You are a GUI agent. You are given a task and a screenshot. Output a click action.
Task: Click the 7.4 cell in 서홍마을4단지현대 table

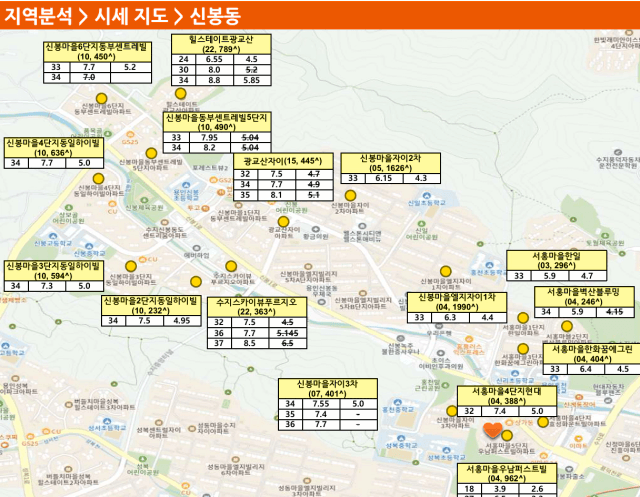(x=500, y=411)
